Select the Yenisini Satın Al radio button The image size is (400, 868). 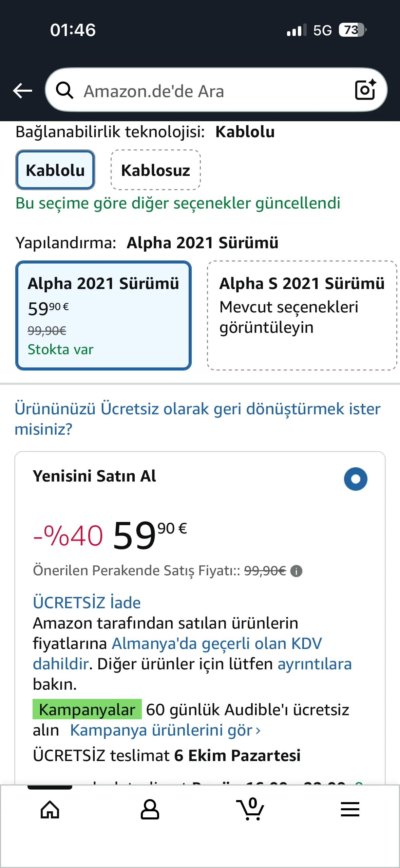pos(355,479)
